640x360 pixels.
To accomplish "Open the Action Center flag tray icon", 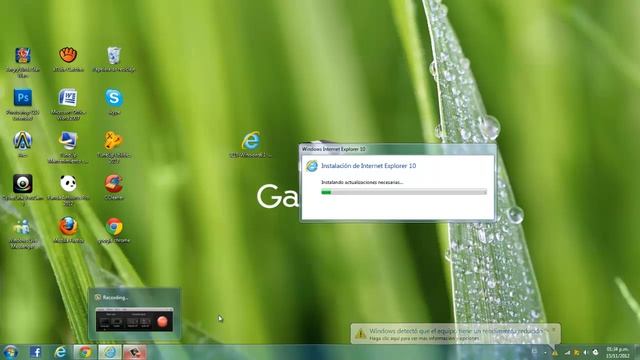I will coord(576,352).
